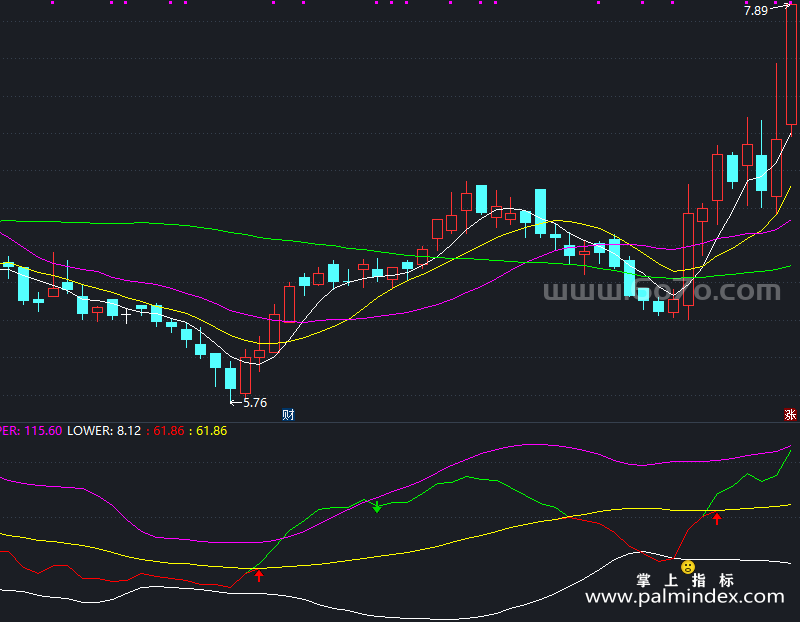
Task: Click the yellow smiley face signal
Action: pos(688,567)
